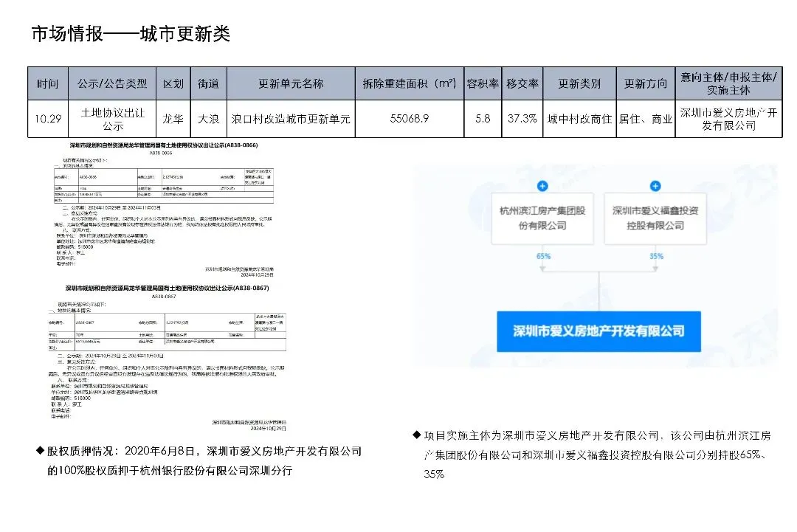Viewport: 797px width, 532px height.
Task: Click the 拆除重建面积 (m²) column header
Action: click(x=410, y=83)
